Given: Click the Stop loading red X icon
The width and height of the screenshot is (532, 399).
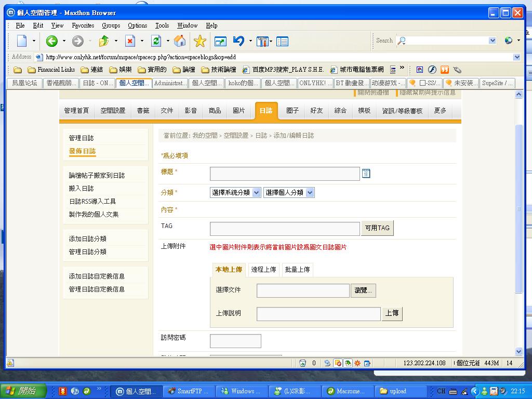Looking at the screenshot, I should pos(130,41).
